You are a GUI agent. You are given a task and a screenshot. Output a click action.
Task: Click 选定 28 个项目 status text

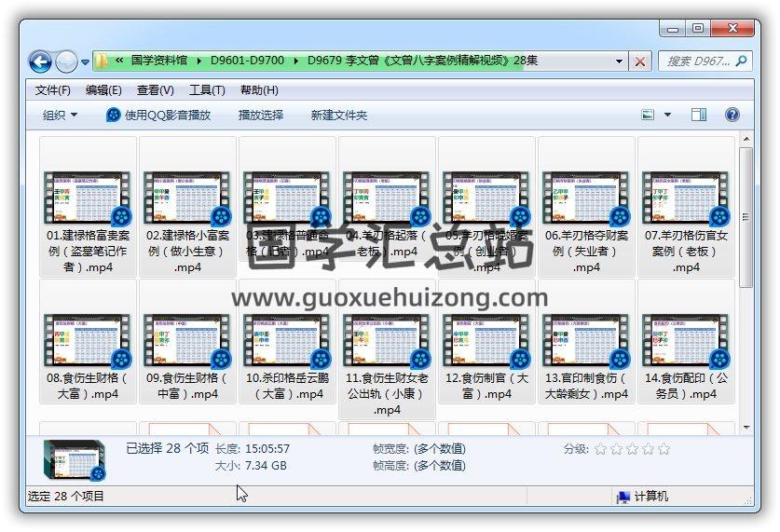(65, 497)
